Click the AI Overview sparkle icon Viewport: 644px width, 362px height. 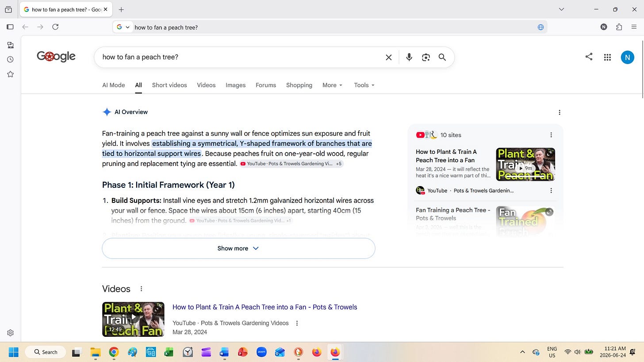click(107, 112)
